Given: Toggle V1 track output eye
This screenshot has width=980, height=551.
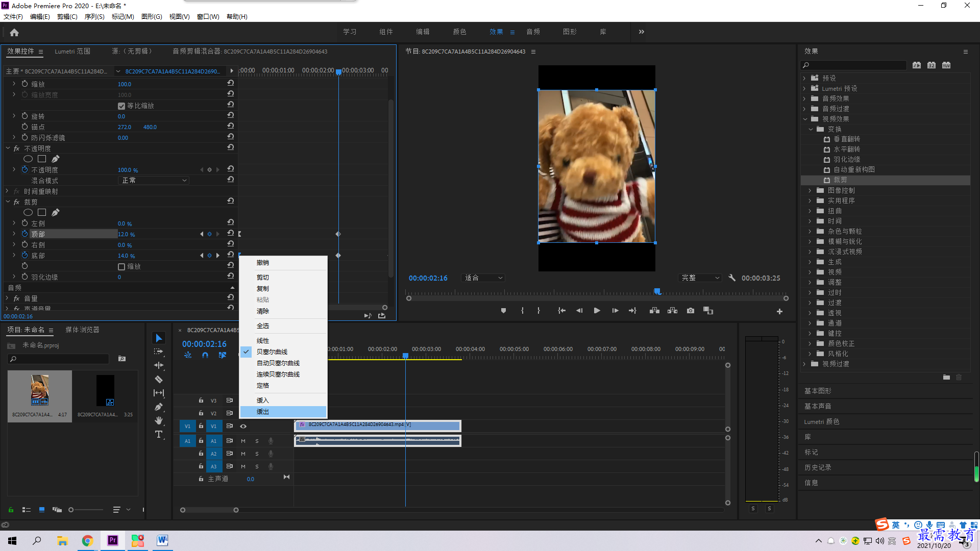Looking at the screenshot, I should (x=243, y=426).
